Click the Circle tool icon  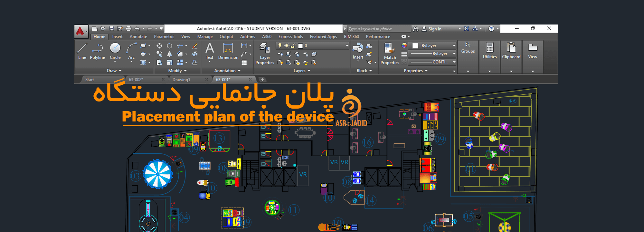[115, 48]
